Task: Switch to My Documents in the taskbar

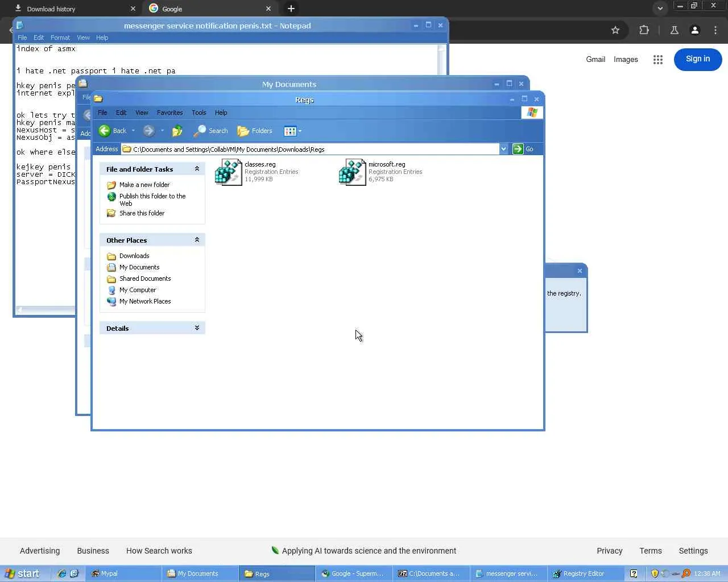Action: [201, 573]
